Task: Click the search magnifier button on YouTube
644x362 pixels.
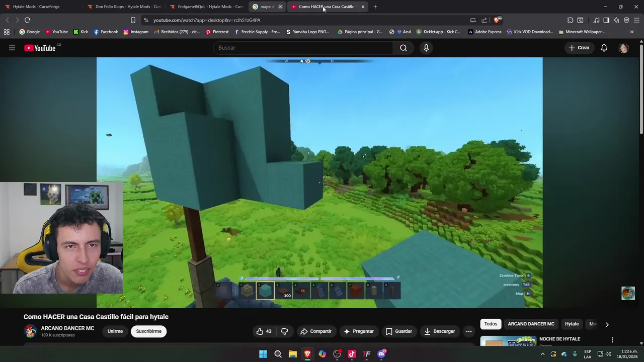Action: [404, 48]
